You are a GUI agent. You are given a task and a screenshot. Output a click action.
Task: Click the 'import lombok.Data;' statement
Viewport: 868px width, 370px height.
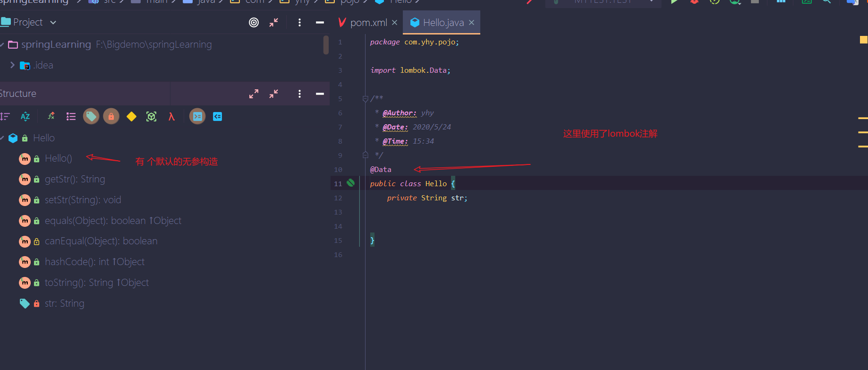click(x=410, y=70)
